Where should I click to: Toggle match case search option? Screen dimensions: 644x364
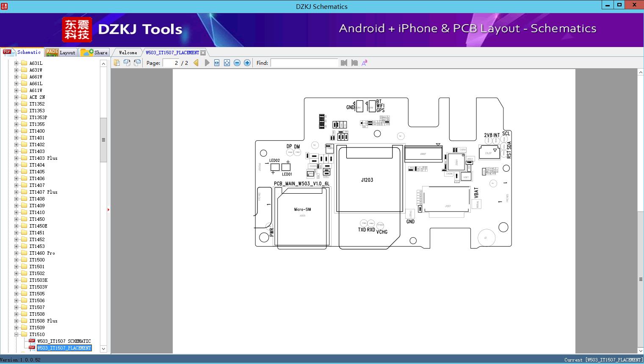[364, 63]
